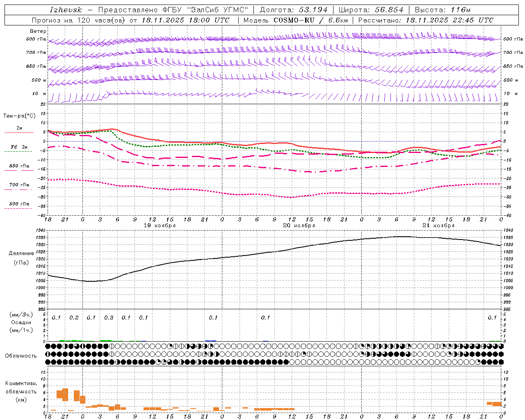Screen dimensions: 525x420
Task: Click the '500 м' wind level label at left
Action: point(39,80)
